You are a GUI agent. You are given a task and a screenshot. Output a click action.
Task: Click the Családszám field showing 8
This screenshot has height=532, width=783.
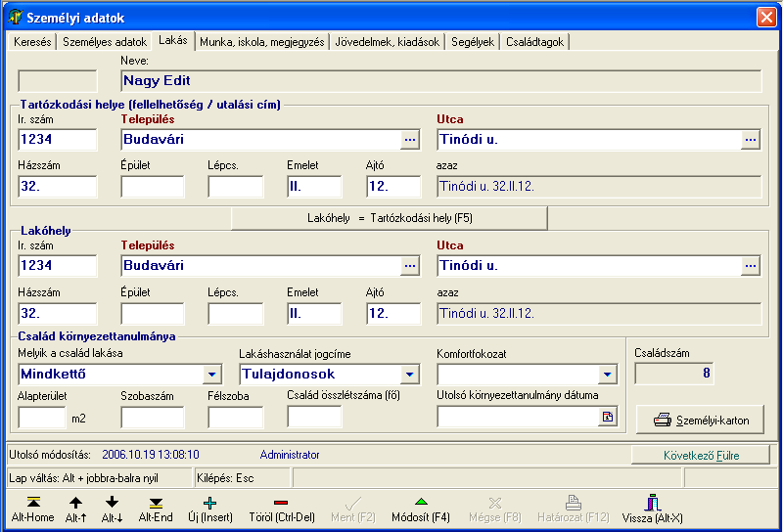pos(674,374)
